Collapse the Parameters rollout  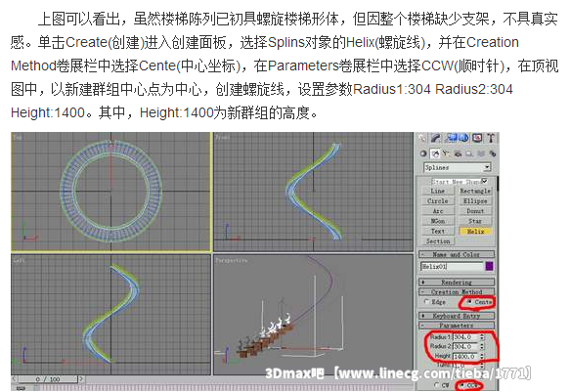click(x=457, y=326)
